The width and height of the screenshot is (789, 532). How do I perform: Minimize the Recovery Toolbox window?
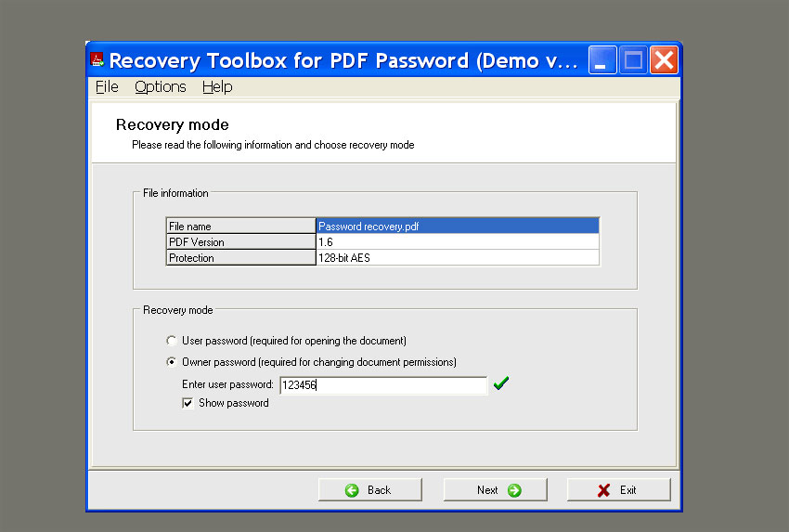(602, 61)
